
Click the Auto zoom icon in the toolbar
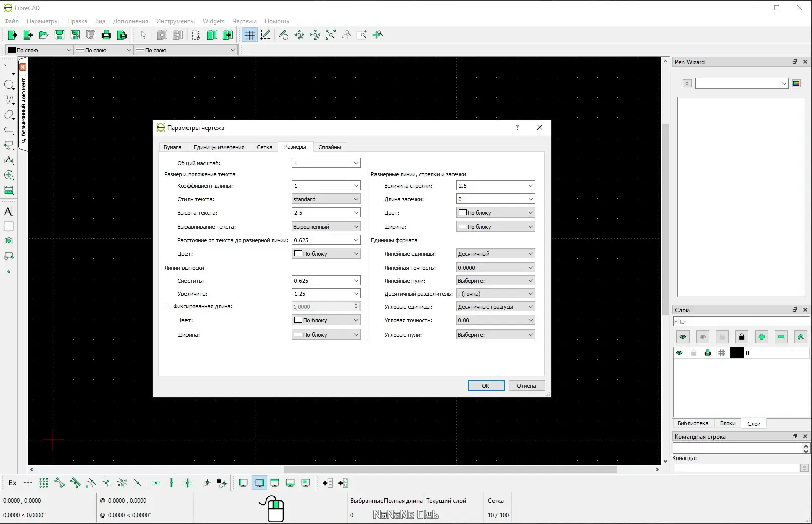click(330, 35)
